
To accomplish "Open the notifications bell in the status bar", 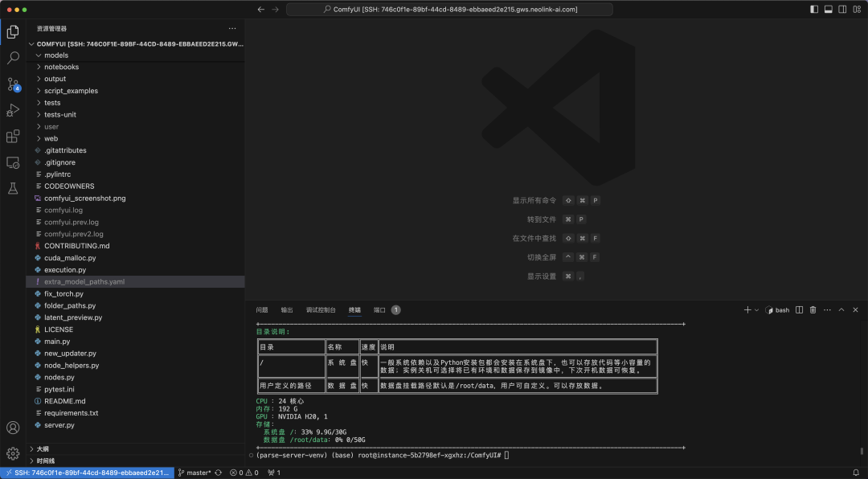I will (x=856, y=473).
